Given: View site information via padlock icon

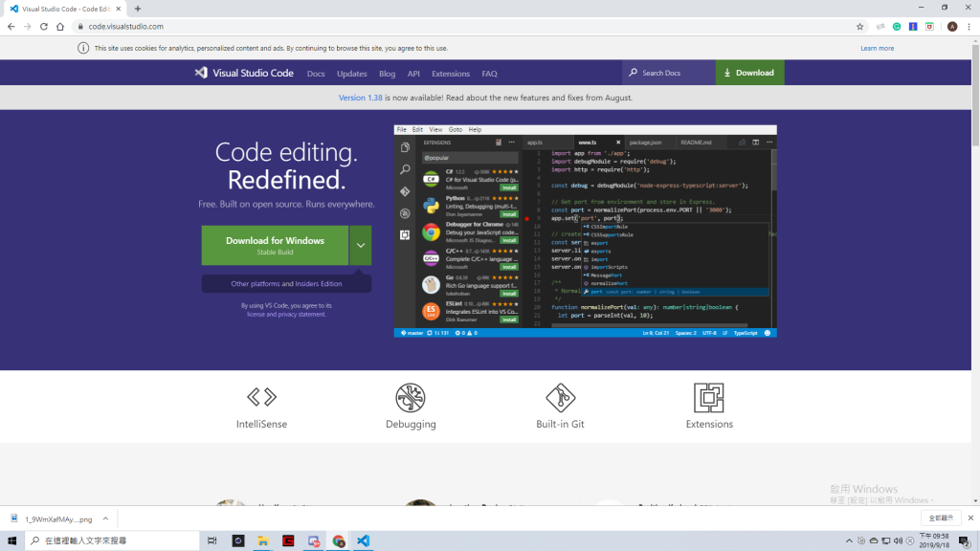Looking at the screenshot, I should click(80, 26).
